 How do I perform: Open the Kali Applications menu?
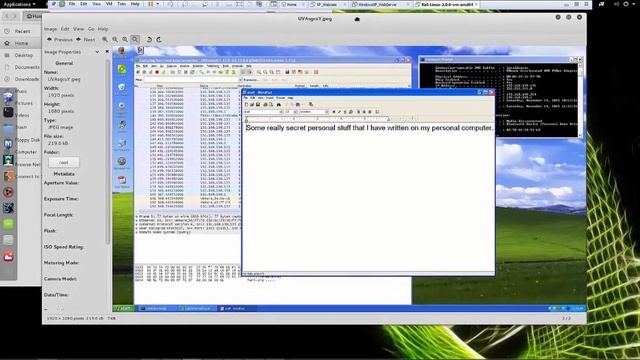point(19,4)
